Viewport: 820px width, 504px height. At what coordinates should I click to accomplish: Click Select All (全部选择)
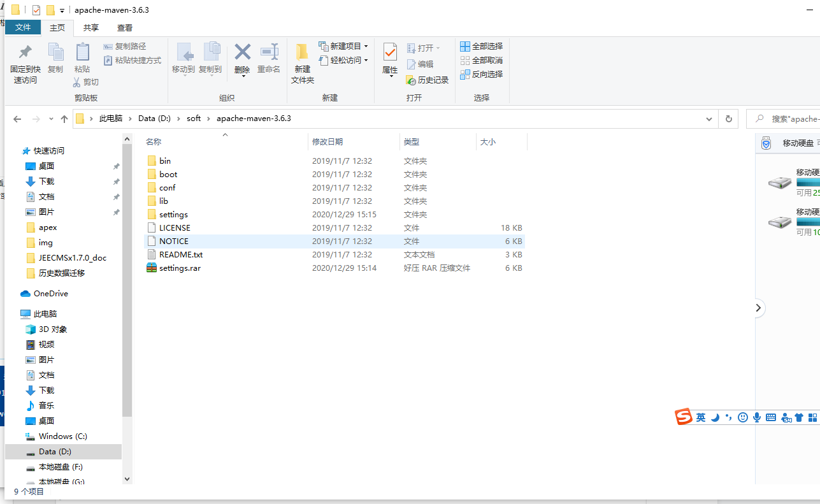[x=482, y=47]
